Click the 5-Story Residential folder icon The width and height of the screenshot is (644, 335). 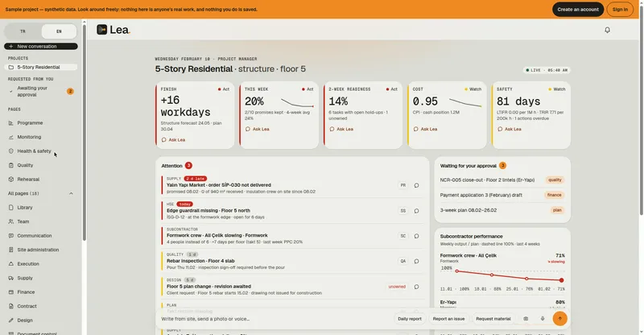pos(11,67)
